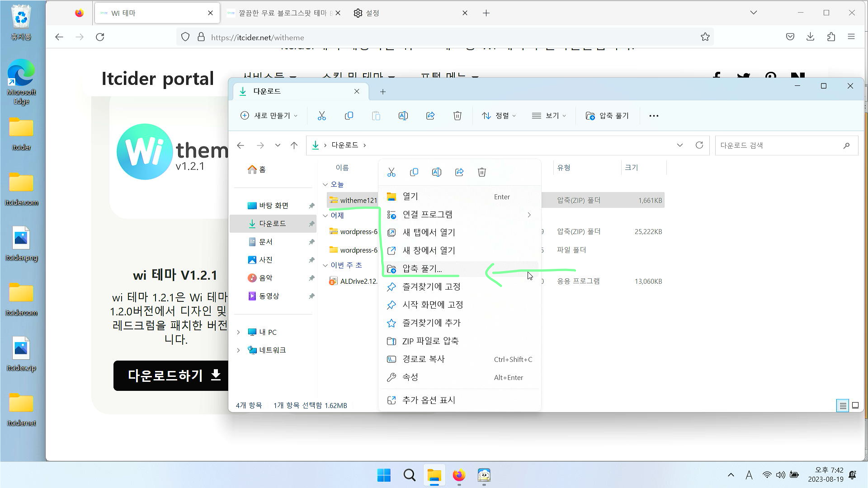Choose 속성 from context menu
This screenshot has height=488, width=868.
point(410,377)
